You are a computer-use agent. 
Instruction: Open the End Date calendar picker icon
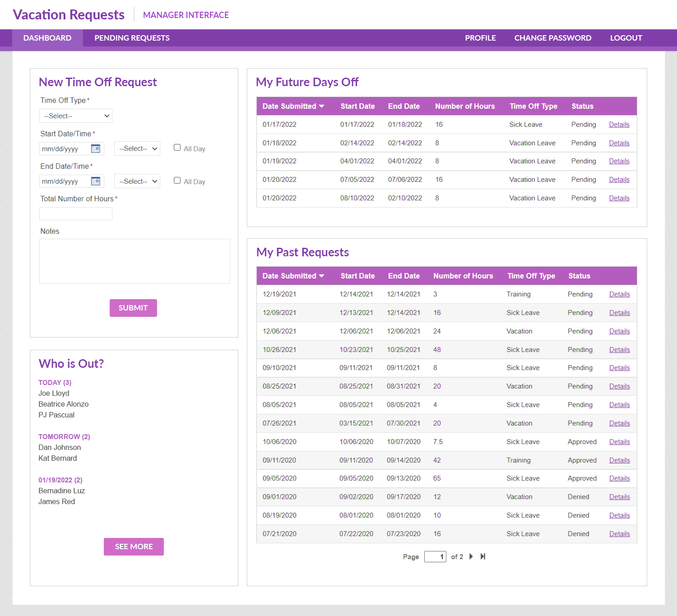pos(96,181)
